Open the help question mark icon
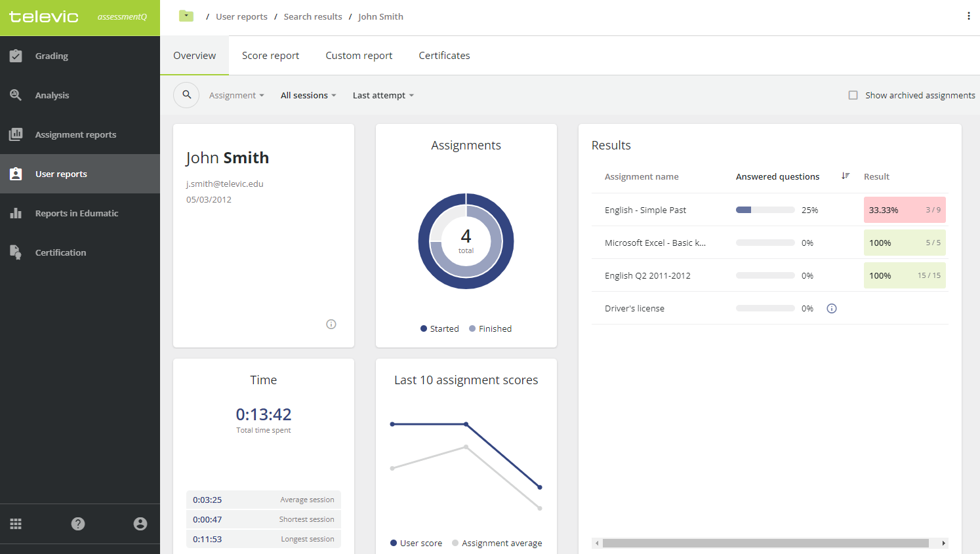The image size is (980, 554). point(78,524)
